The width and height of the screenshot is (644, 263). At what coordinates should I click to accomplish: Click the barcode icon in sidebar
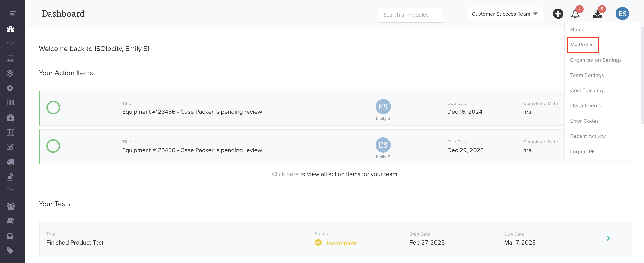[x=10, y=103]
